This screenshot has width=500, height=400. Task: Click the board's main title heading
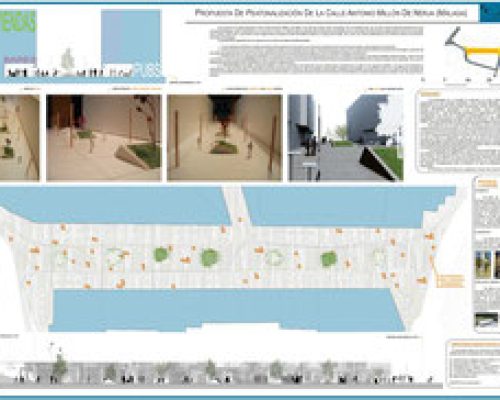point(331,13)
